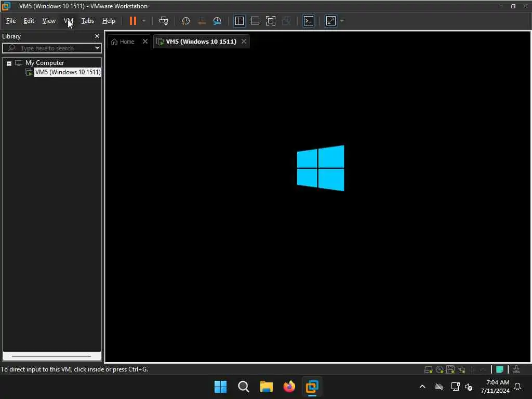Click the Unity mode toolbar icon
532x399 pixels.
pos(286,21)
